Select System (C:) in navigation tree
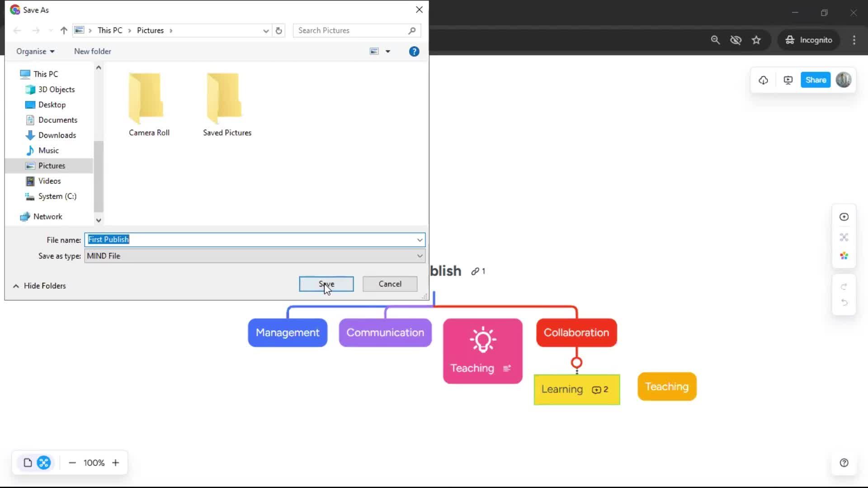 coord(57,197)
